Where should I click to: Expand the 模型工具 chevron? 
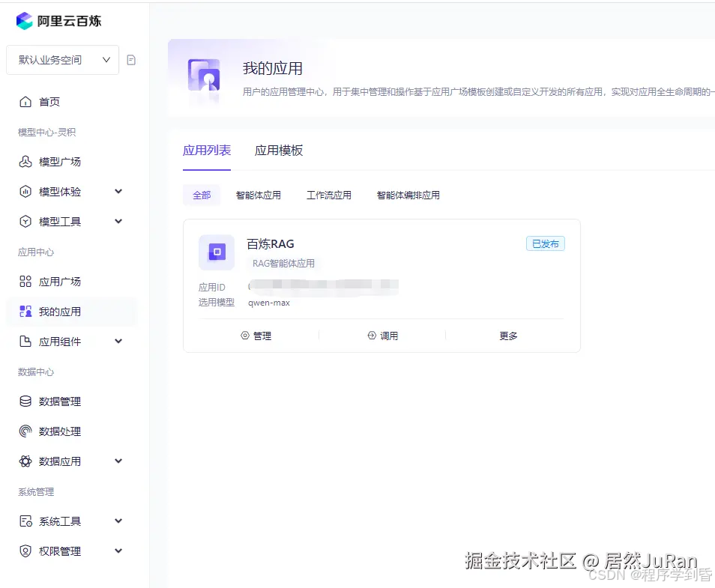(118, 222)
